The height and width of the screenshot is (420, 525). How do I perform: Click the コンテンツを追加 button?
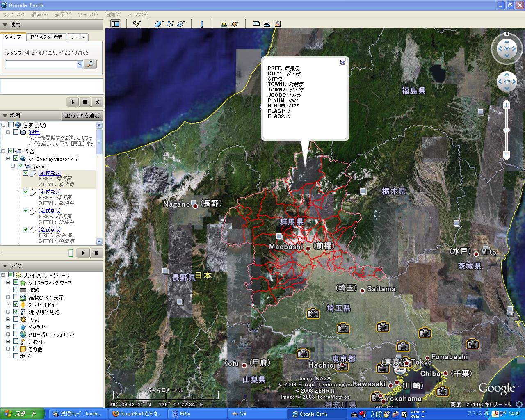pos(82,116)
